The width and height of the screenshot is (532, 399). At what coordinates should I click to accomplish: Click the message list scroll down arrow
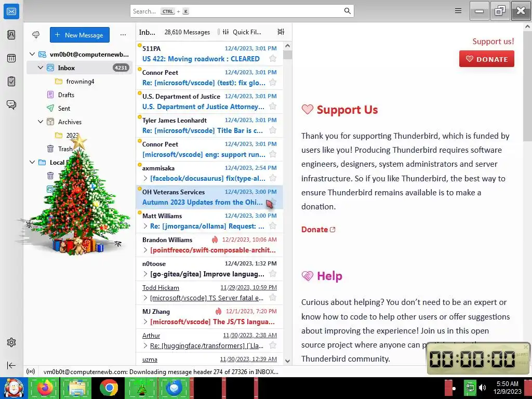pos(288,361)
